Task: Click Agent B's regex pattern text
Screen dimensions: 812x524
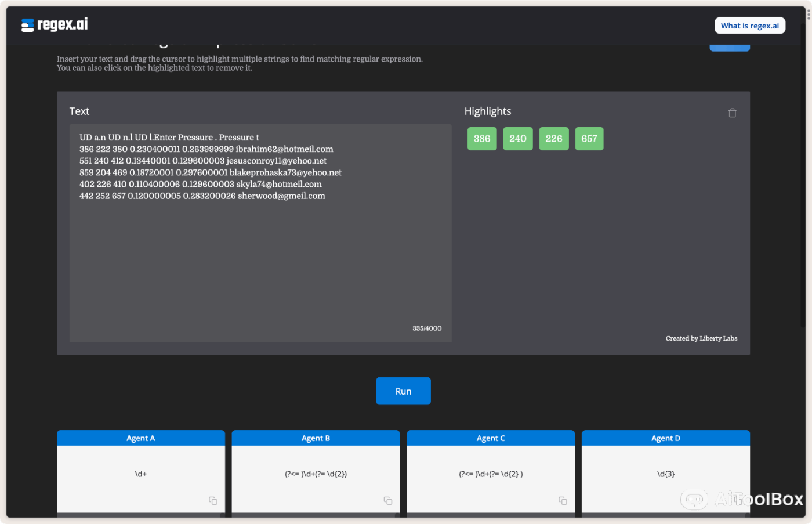Action: 315,474
